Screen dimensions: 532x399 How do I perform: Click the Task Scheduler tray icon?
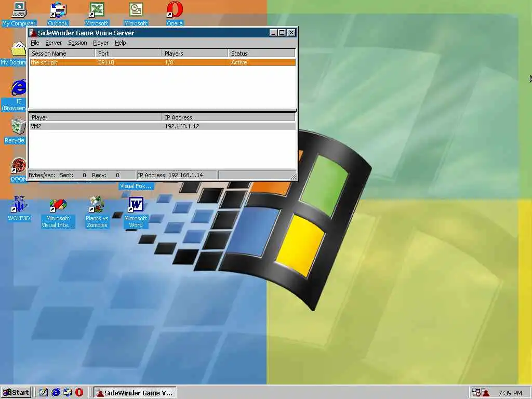476,393
